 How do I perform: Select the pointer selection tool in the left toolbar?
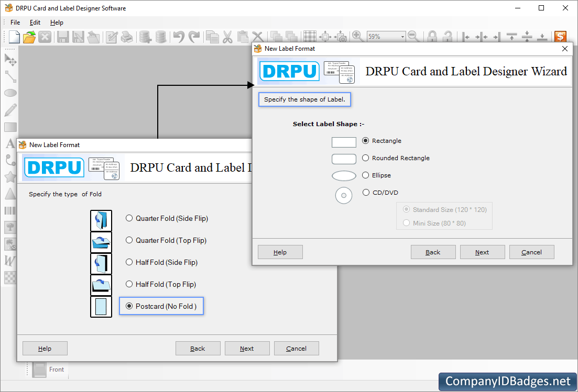[10, 60]
